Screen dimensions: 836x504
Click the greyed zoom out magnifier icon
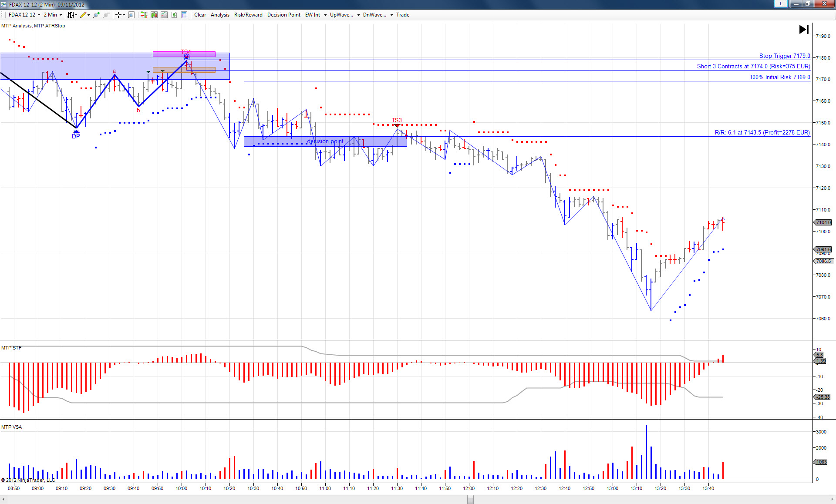tap(106, 15)
